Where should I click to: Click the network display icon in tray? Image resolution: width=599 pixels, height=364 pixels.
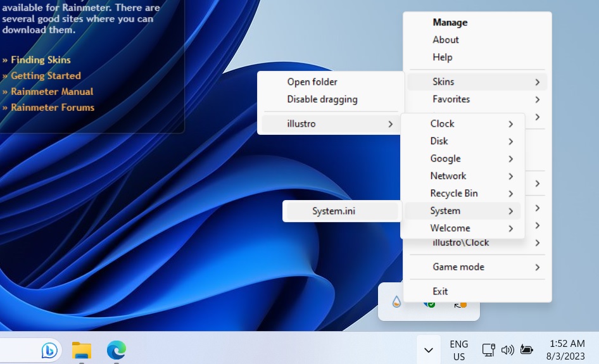(488, 350)
